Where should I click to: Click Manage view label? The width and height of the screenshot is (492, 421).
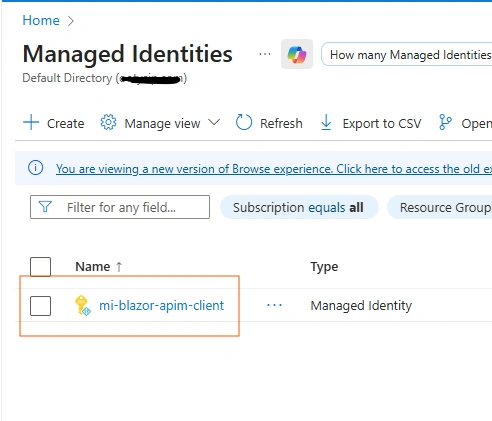162,124
